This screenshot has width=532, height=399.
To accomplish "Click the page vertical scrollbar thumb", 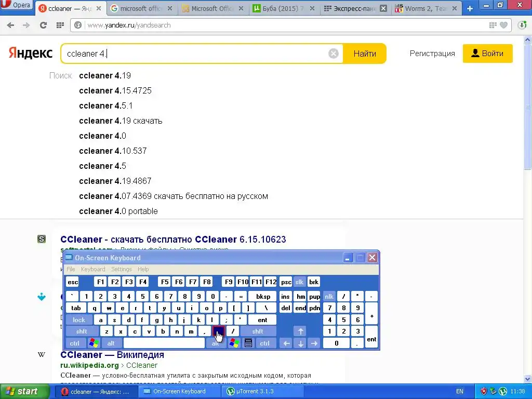I will click(528, 106).
